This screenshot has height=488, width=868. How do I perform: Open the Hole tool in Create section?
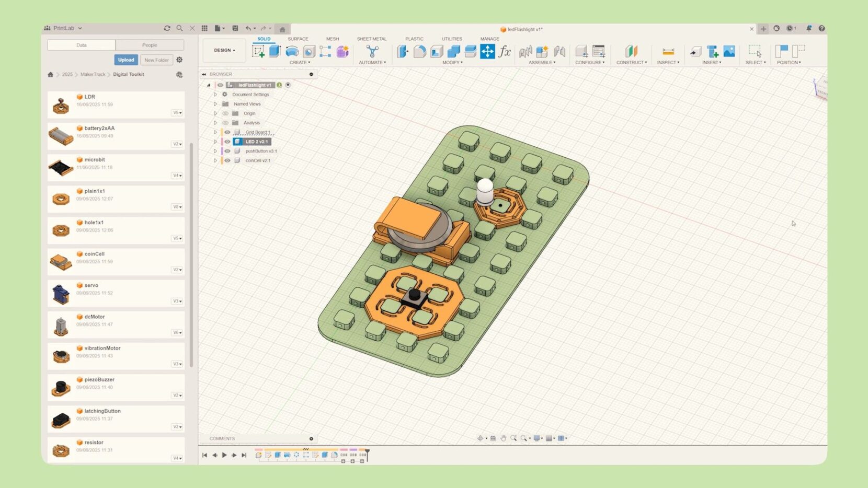tap(308, 51)
